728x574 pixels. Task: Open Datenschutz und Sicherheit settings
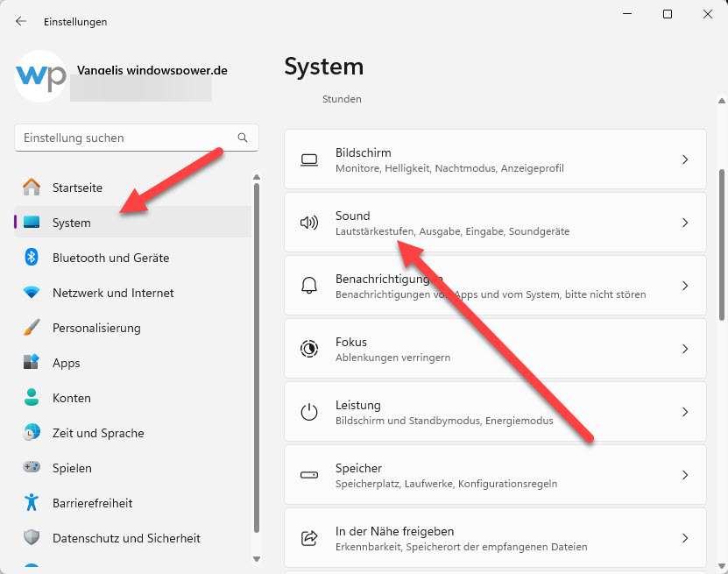133,538
